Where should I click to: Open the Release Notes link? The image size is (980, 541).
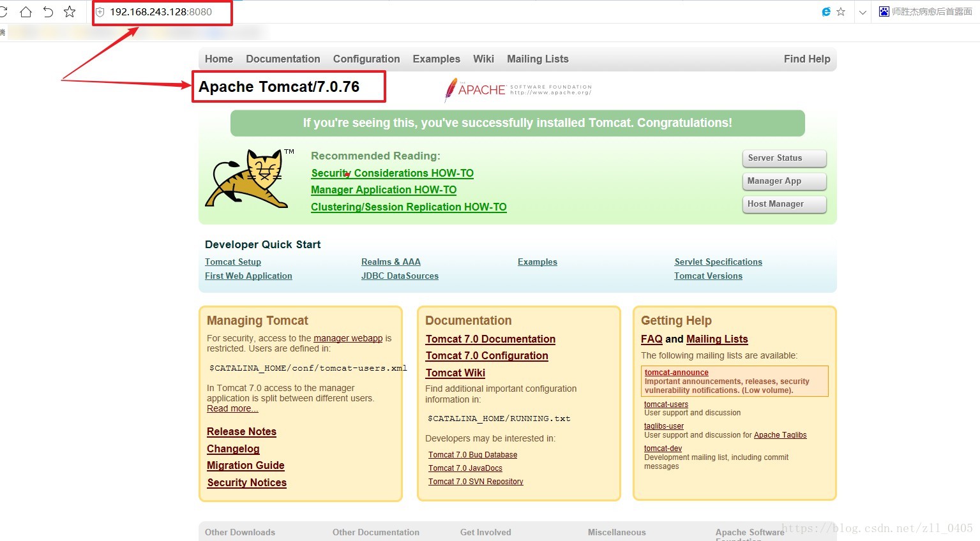[x=241, y=432]
